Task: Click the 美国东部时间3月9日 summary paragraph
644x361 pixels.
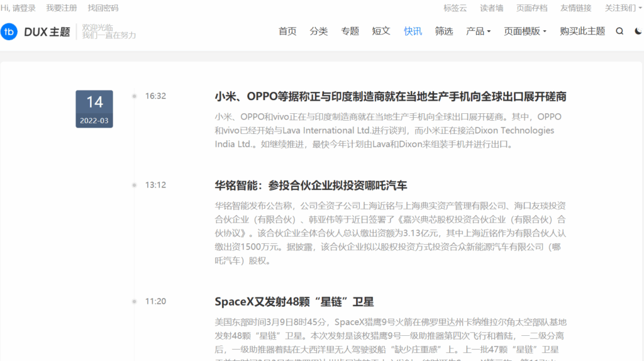Action: (x=390, y=340)
